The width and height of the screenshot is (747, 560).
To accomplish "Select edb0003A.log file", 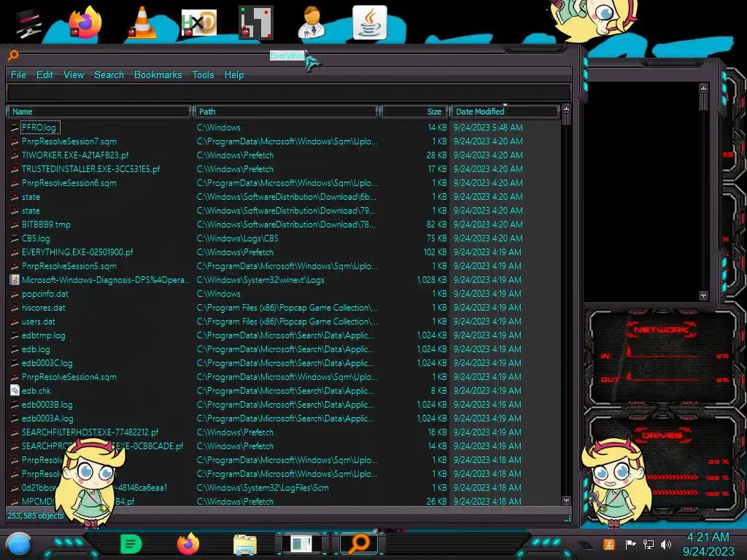I will point(47,418).
